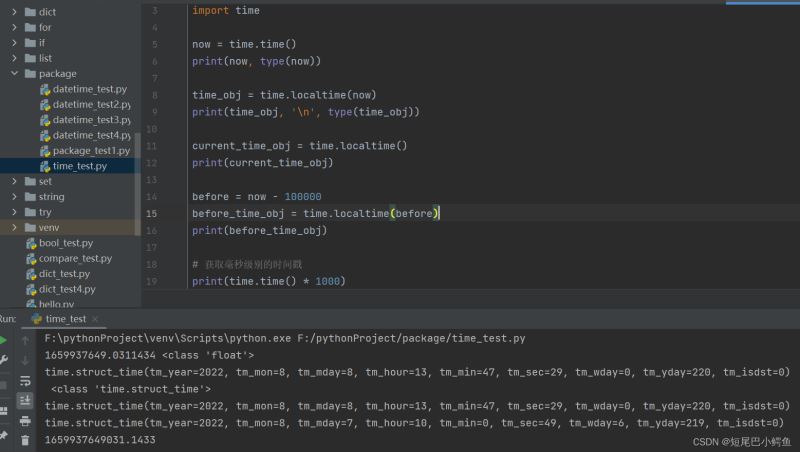Select time_test.py in project tree
The height and width of the screenshot is (452, 800).
tap(80, 166)
